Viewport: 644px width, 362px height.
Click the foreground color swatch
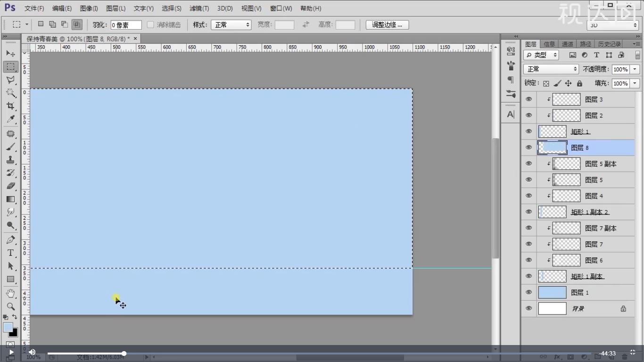click(x=8, y=327)
